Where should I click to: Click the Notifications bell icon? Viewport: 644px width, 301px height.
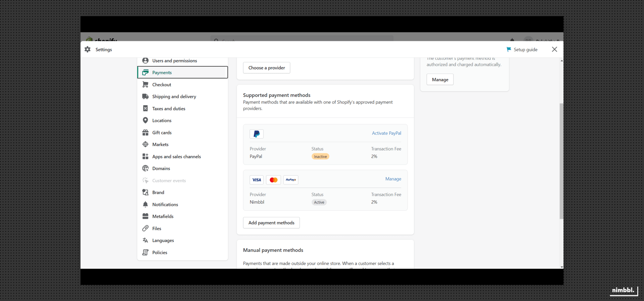coord(145,204)
